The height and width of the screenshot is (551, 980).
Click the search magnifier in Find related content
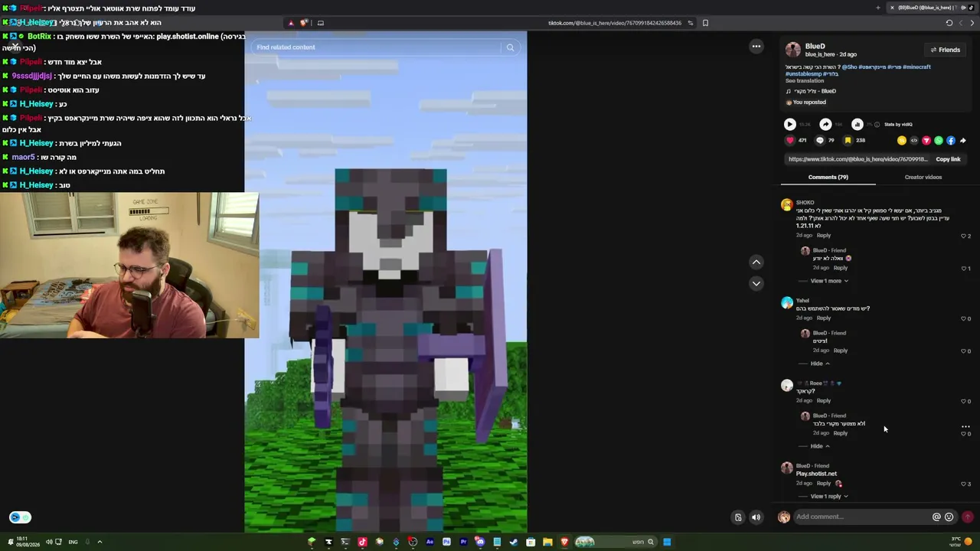(x=510, y=47)
